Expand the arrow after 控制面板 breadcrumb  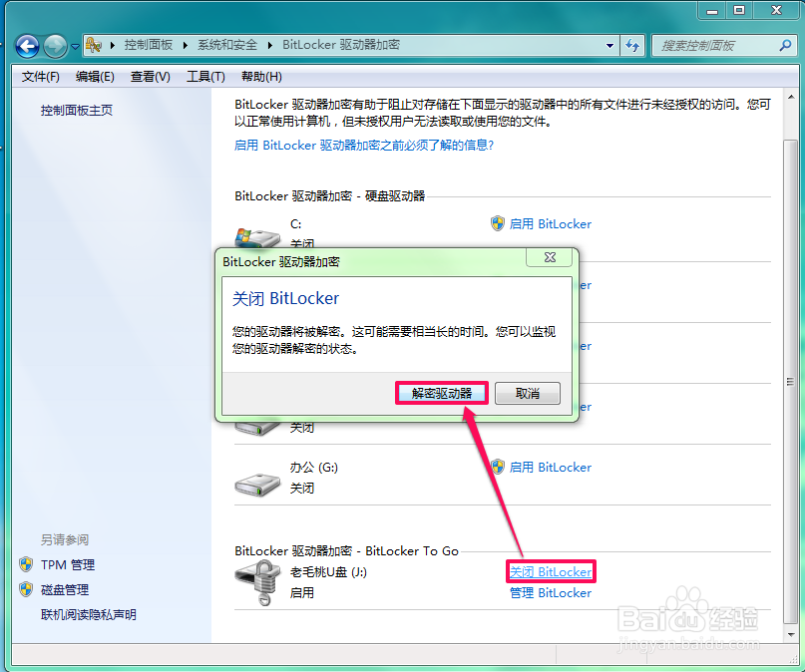click(x=186, y=45)
